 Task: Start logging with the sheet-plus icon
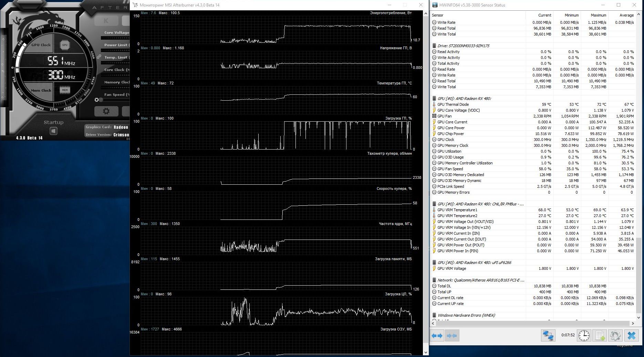click(600, 336)
